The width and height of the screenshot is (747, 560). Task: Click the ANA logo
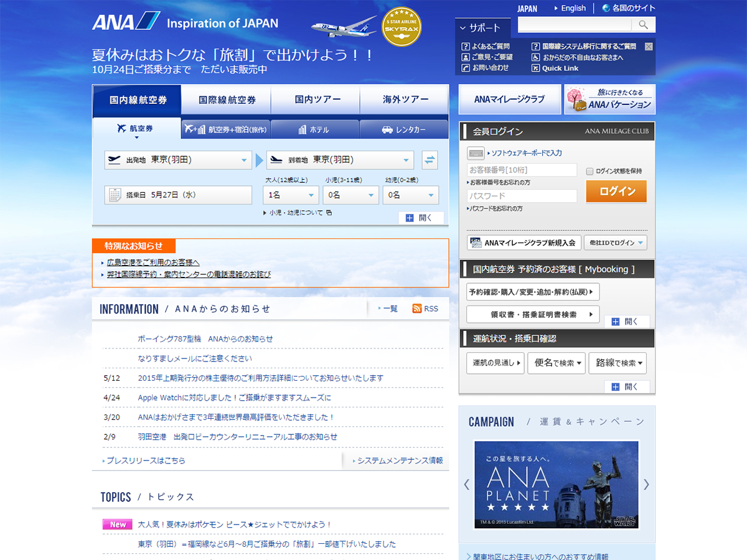(x=126, y=21)
